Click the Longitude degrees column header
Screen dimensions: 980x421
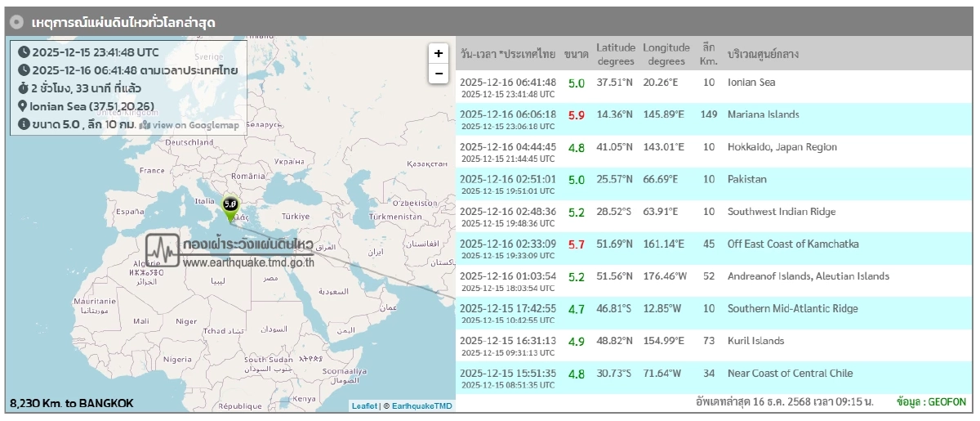tap(666, 54)
